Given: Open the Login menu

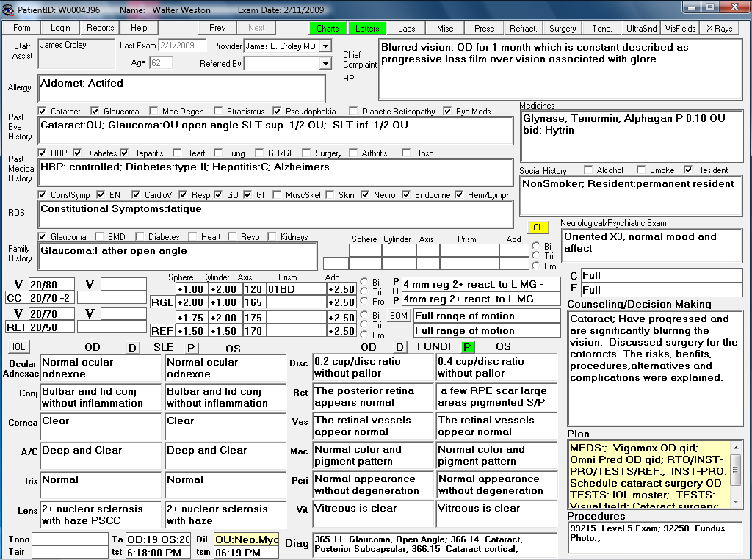Looking at the screenshot, I should (x=60, y=28).
